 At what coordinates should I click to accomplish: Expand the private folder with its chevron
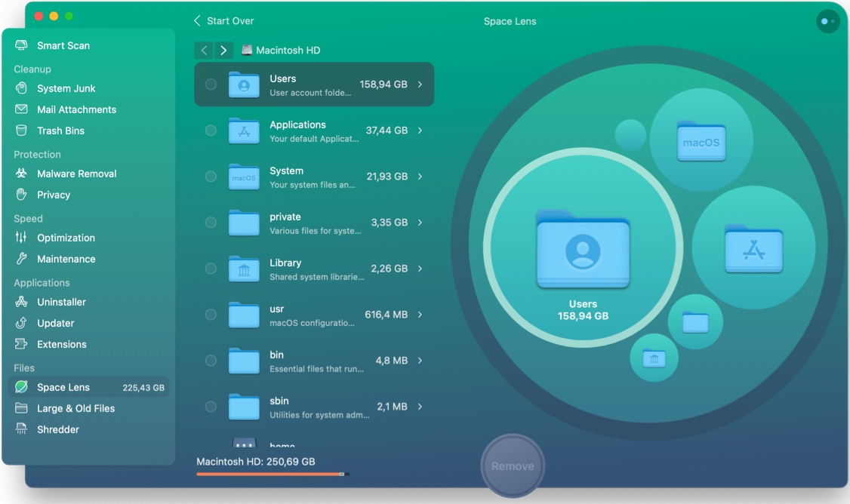pos(420,223)
